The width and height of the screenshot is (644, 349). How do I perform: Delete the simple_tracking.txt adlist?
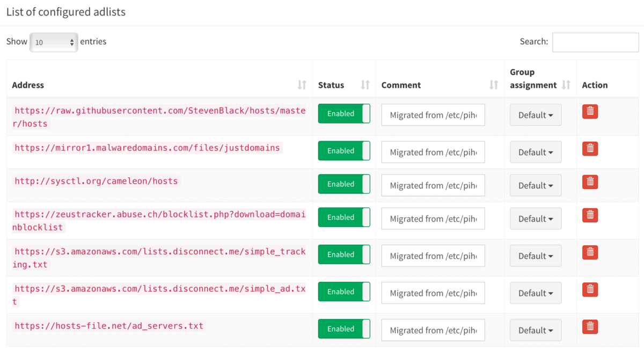(590, 252)
